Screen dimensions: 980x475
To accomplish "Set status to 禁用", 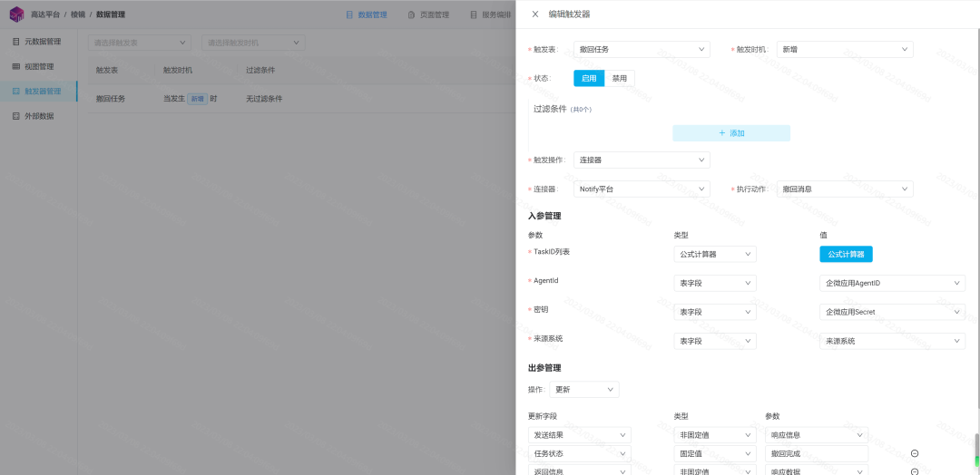I will [620, 79].
